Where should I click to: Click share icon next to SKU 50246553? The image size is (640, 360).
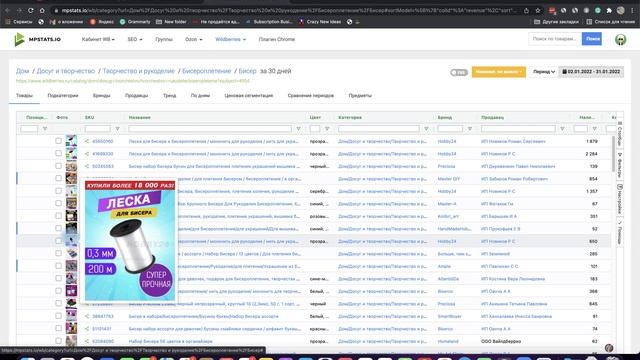[87, 166]
